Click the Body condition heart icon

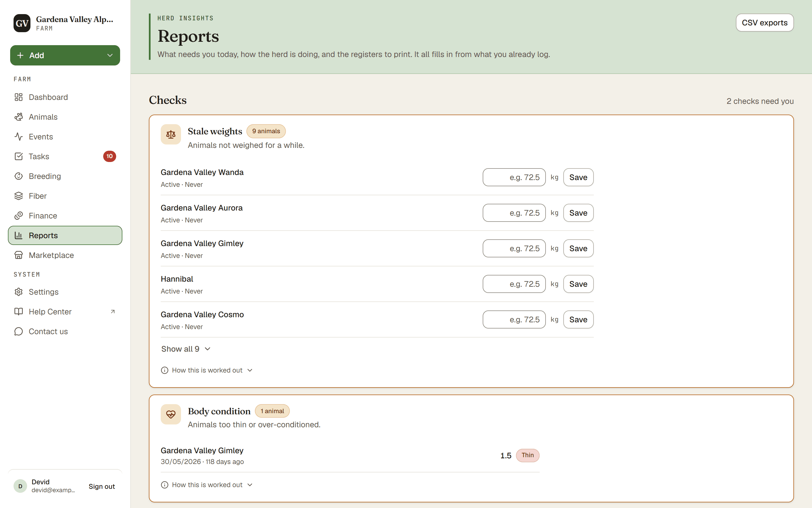tap(171, 415)
